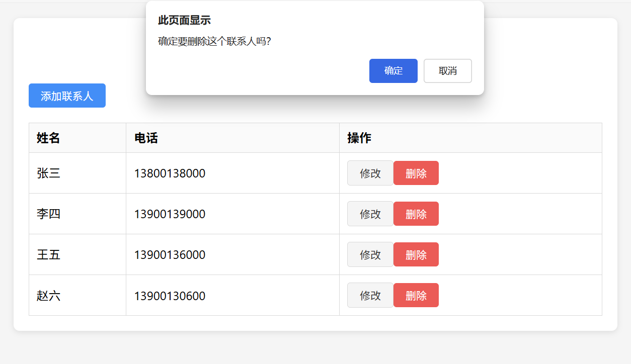
Task: Confirm deletion with the 确定 button
Action: pyautogui.click(x=393, y=71)
